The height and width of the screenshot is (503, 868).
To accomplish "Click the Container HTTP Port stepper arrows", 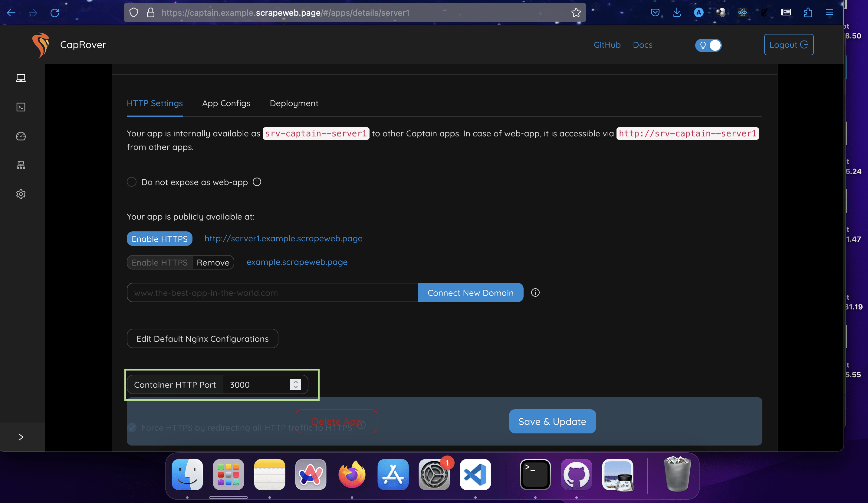I will click(295, 384).
